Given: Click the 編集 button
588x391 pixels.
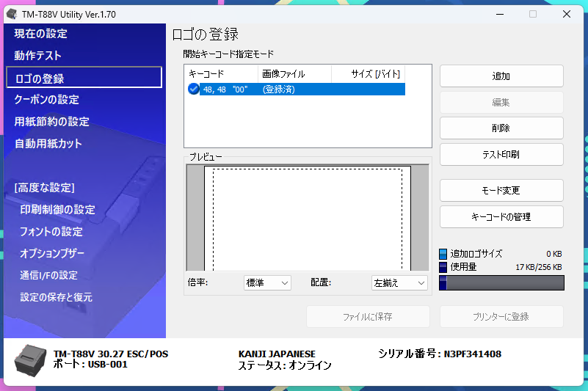Looking at the screenshot, I should [501, 103].
